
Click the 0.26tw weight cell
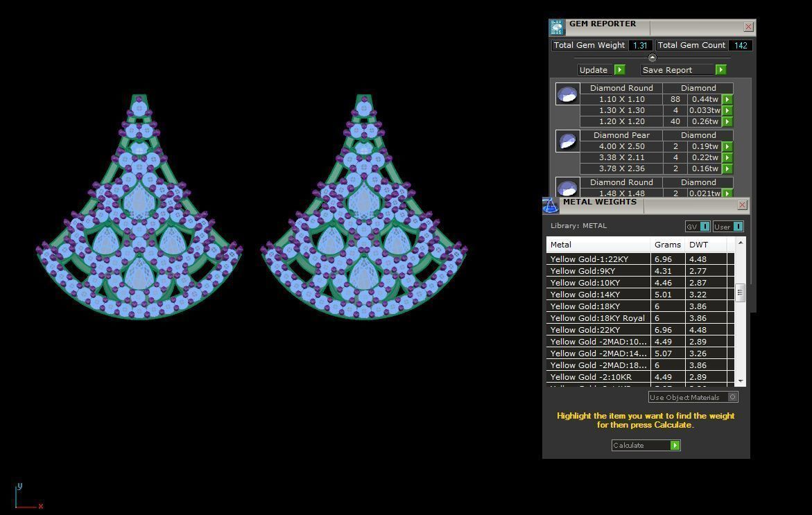705,121
